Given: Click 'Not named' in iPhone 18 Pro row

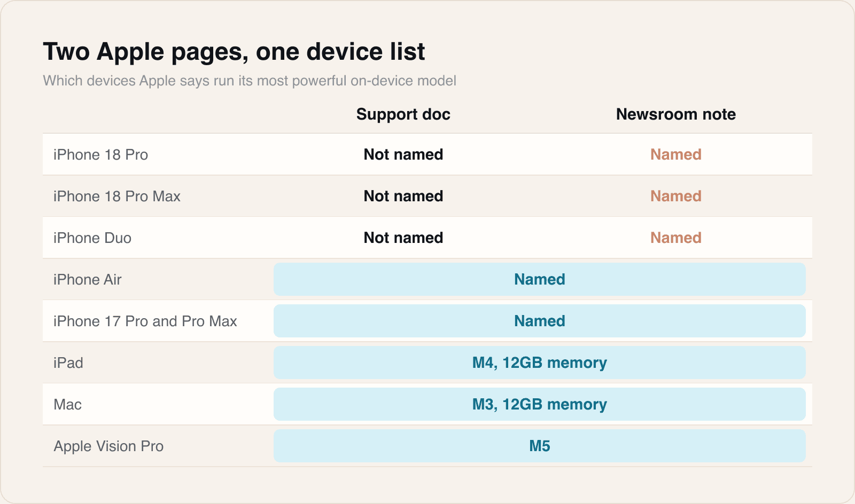Looking at the screenshot, I should [x=403, y=155].
